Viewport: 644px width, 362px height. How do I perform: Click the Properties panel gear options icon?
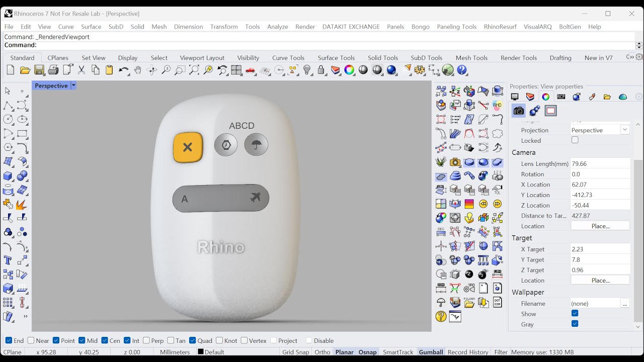pos(639,97)
